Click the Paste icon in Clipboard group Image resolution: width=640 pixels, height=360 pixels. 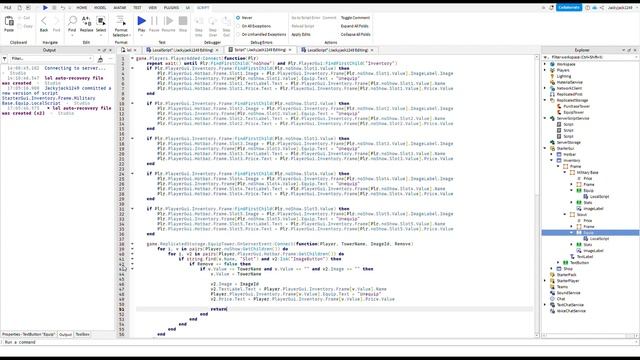click(x=9, y=21)
